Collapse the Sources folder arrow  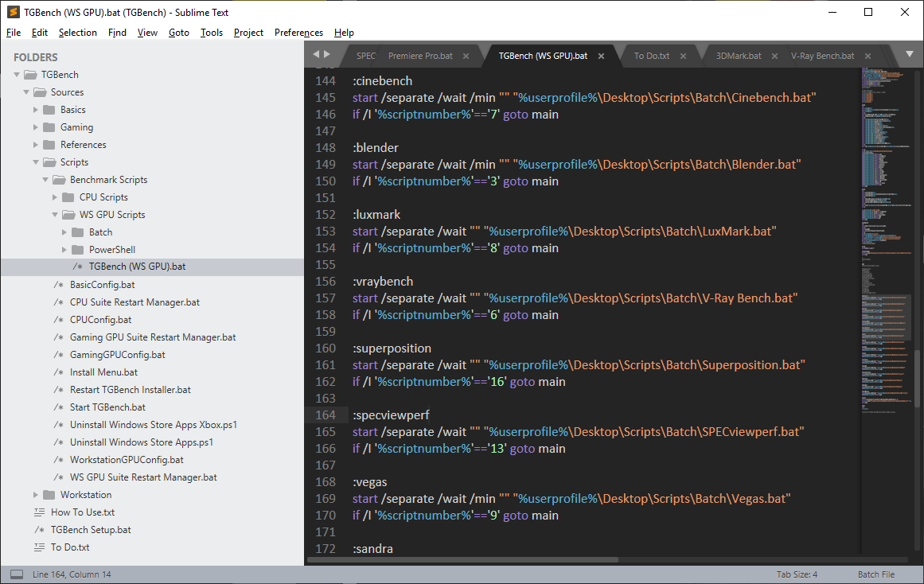tap(26, 92)
